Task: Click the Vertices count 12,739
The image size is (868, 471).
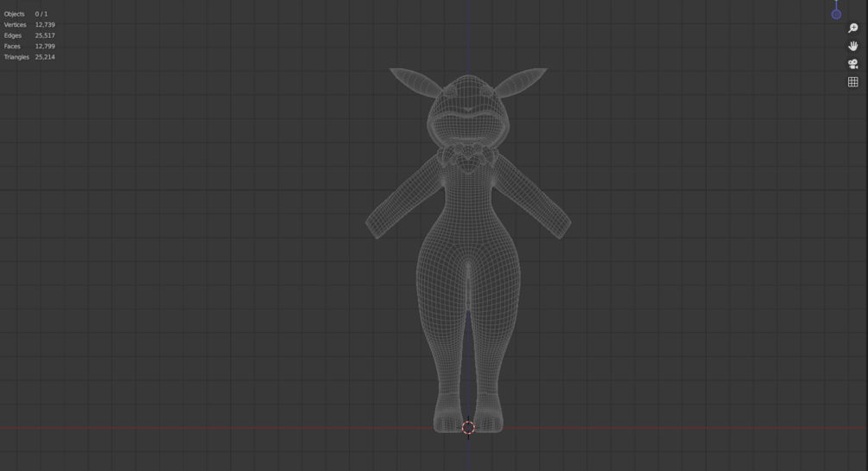Action: 45,25
